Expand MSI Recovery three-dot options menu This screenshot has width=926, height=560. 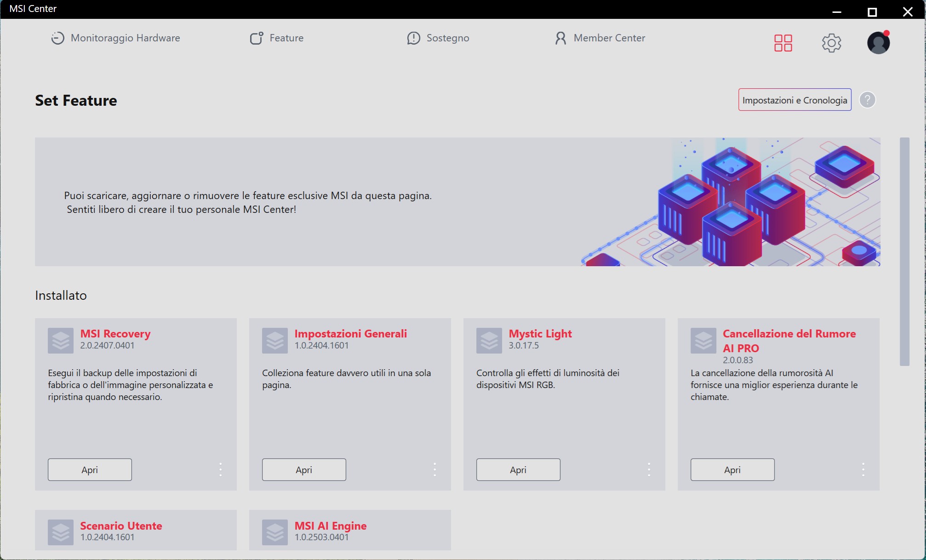(221, 469)
